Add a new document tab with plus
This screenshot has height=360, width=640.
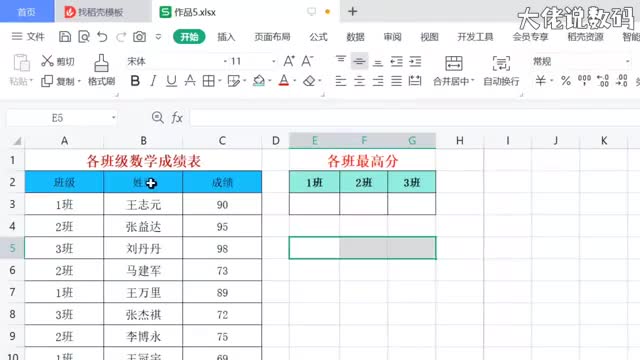point(353,11)
